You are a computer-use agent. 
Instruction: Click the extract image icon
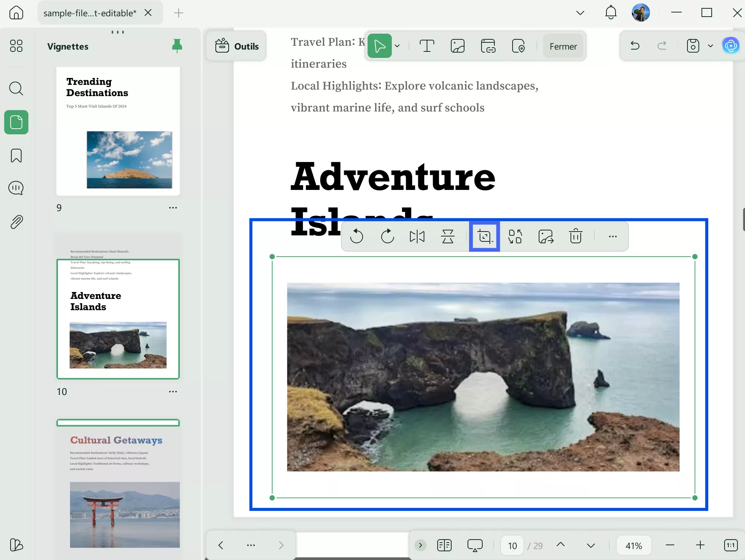[546, 236]
